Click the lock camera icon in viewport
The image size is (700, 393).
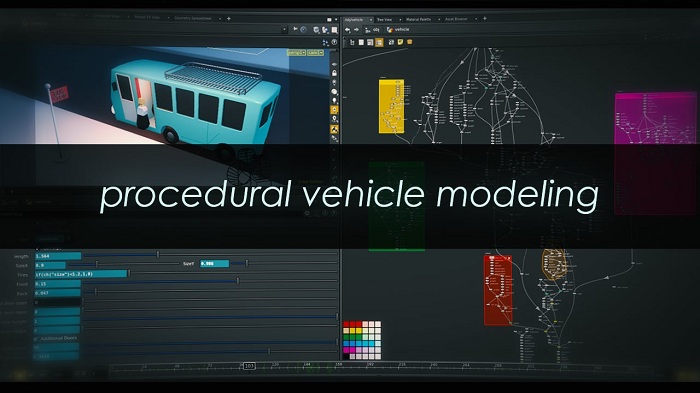click(334, 73)
